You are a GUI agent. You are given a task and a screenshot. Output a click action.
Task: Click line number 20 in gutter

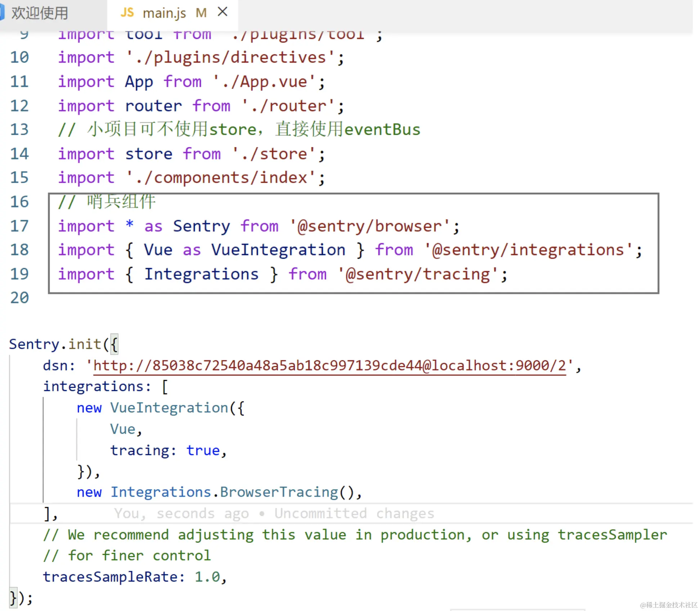point(19,298)
